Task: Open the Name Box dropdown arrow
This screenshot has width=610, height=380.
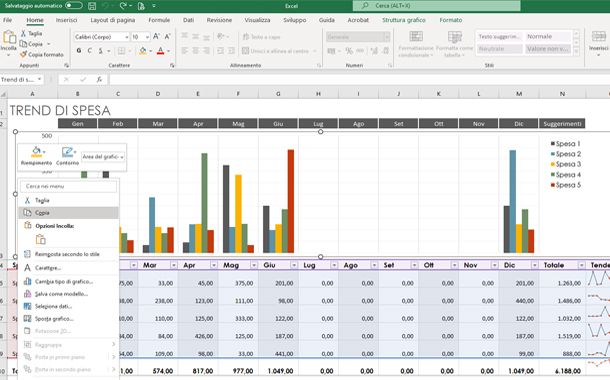Action: 39,79
